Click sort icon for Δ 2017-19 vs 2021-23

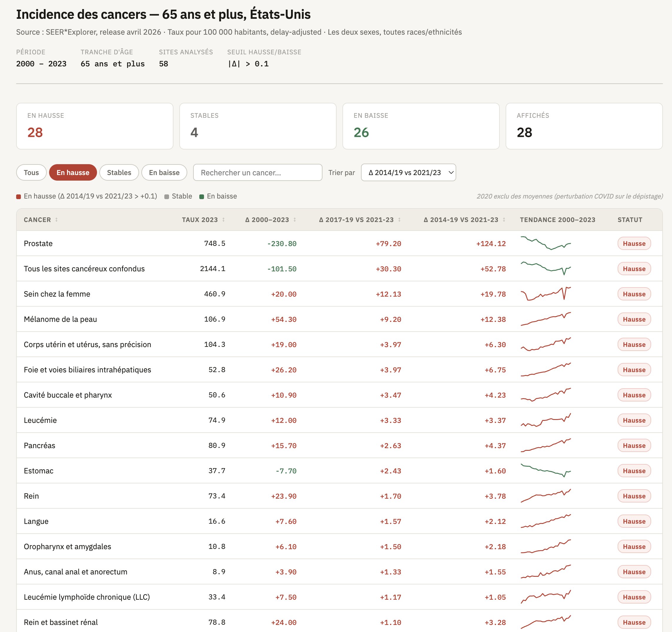click(x=399, y=220)
